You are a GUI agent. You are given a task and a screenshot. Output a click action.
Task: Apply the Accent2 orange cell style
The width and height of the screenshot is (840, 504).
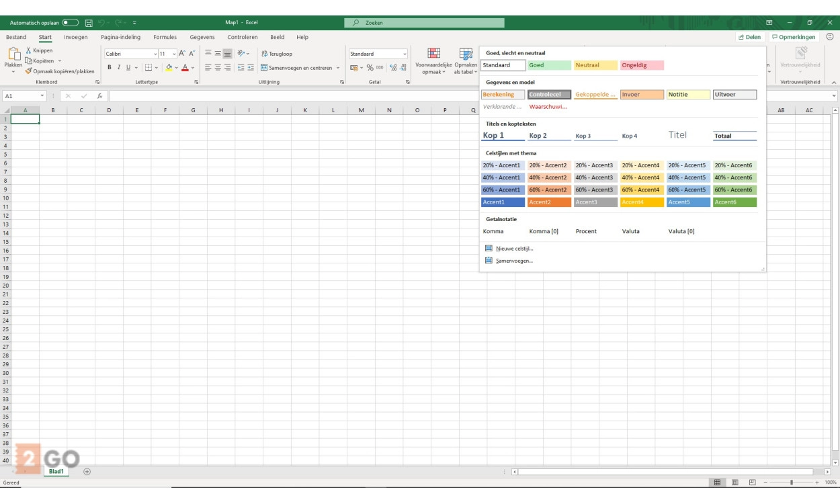coord(549,202)
